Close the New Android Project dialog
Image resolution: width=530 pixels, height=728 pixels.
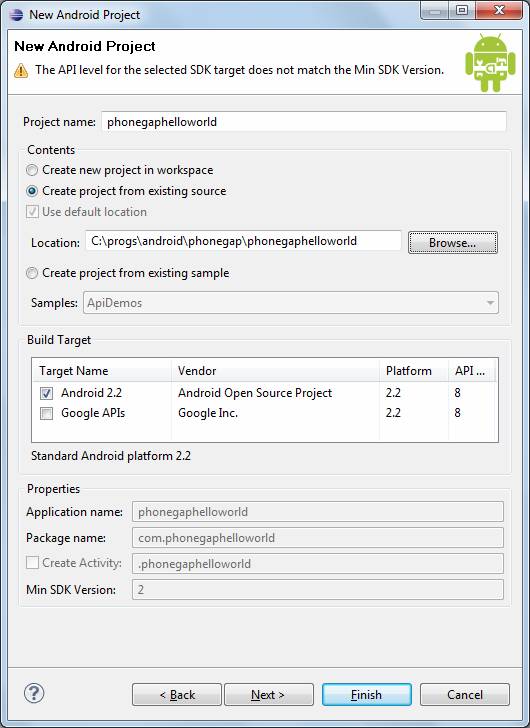[498, 10]
